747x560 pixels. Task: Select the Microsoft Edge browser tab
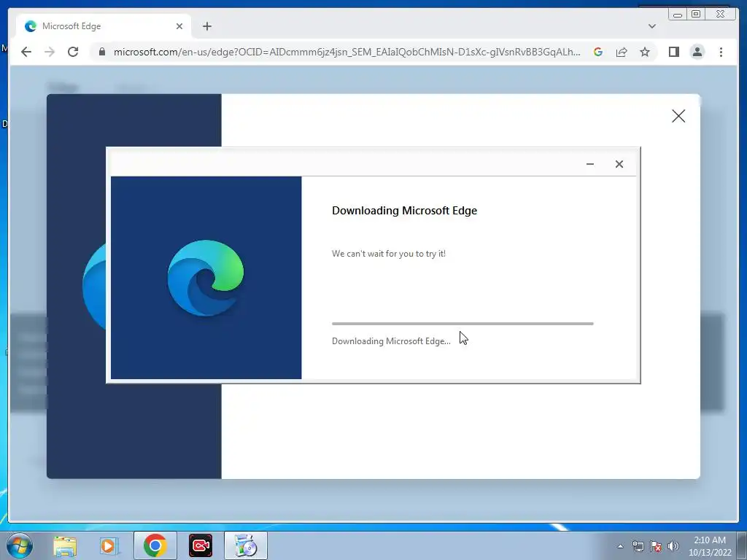coord(103,26)
